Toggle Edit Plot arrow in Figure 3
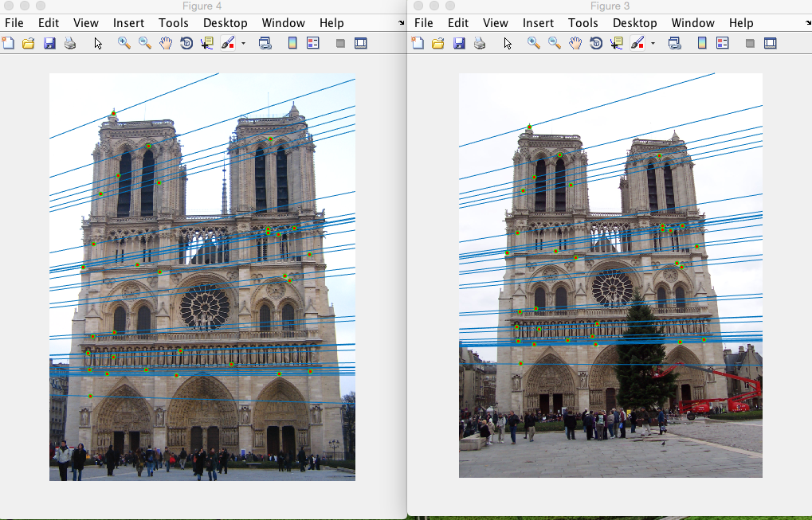Image resolution: width=812 pixels, height=520 pixels. (508, 43)
